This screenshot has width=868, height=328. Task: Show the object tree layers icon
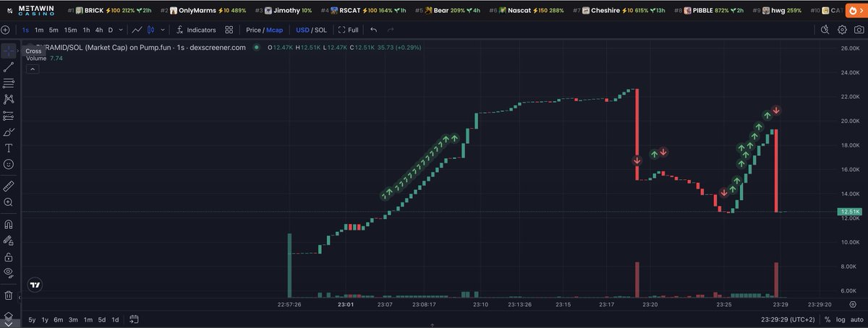[x=9, y=316]
